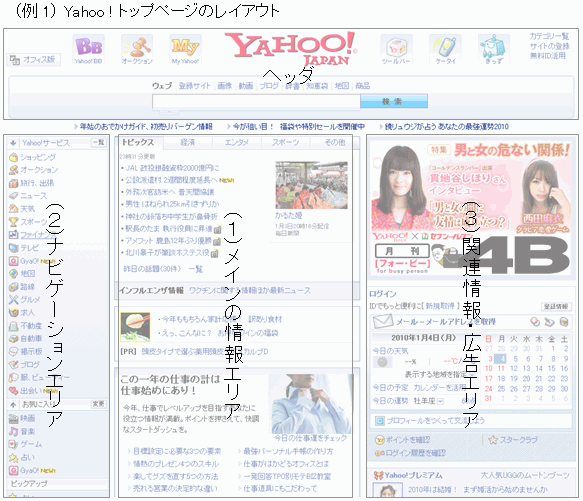Click the 検索 search button
The height and width of the screenshot is (501, 583).
(x=394, y=101)
